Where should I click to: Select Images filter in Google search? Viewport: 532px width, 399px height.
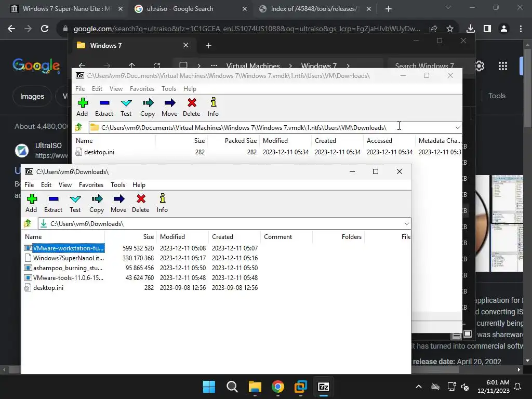32,96
